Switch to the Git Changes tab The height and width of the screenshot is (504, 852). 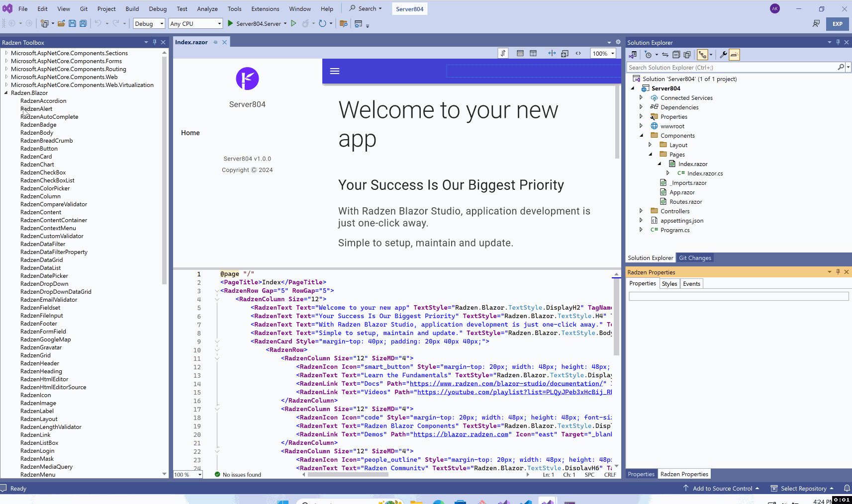pos(695,258)
